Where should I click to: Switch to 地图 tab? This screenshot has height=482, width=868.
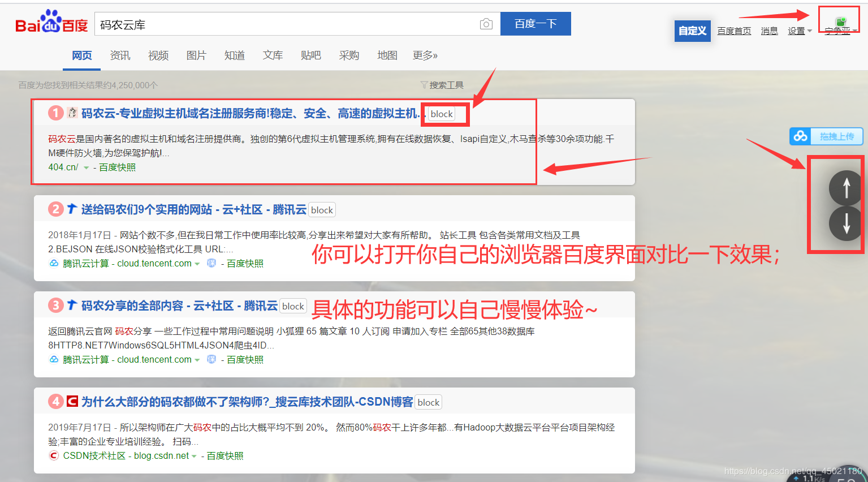387,55
